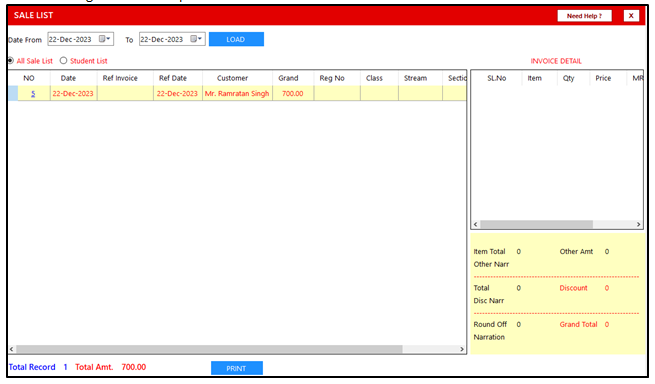655x384 pixels.
Task: Click the Invoice Detail horizontal scrollbar thumb
Action: coord(536,224)
